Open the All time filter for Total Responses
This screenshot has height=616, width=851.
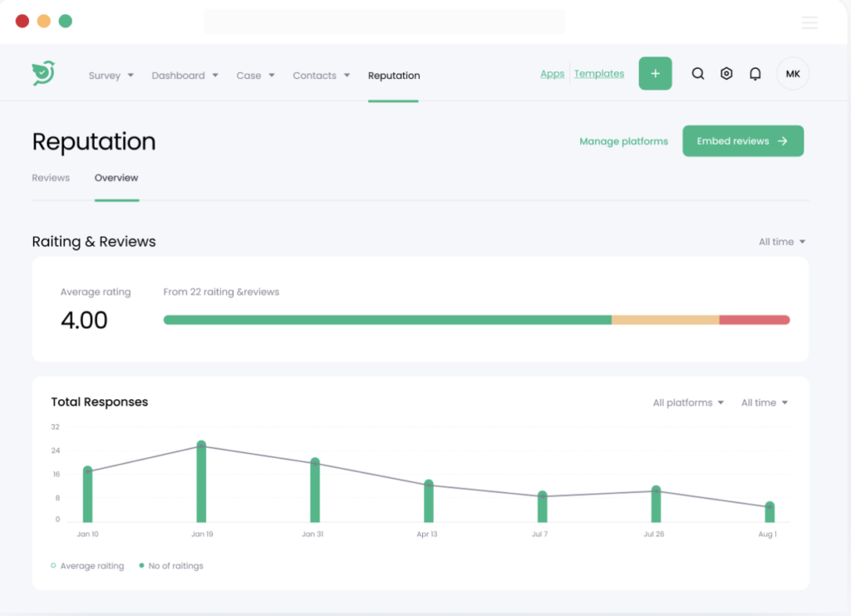coord(764,402)
